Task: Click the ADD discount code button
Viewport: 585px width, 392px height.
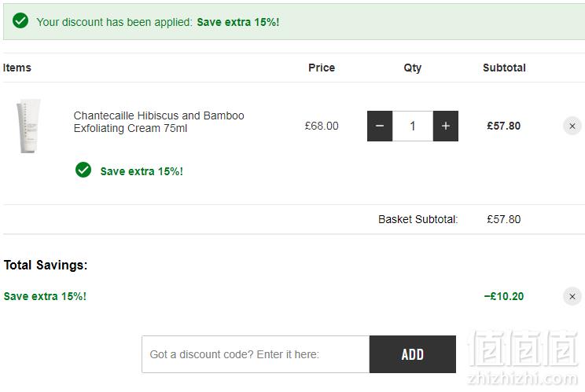Action: [413, 354]
